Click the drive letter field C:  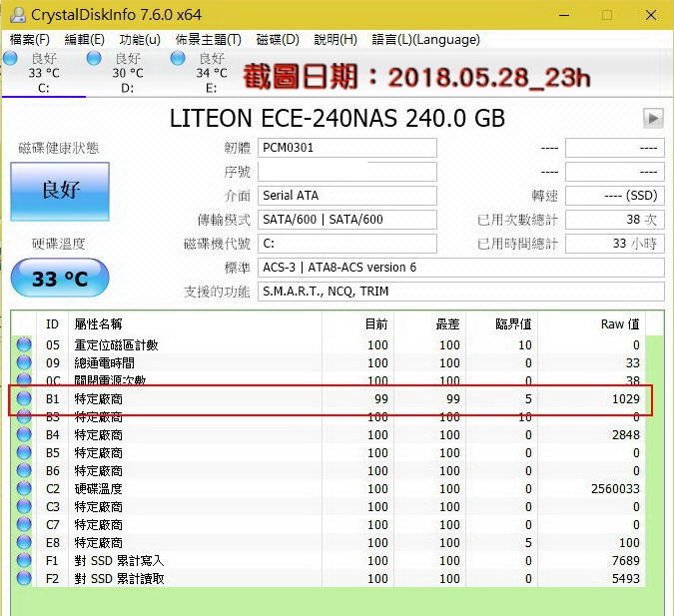[347, 244]
